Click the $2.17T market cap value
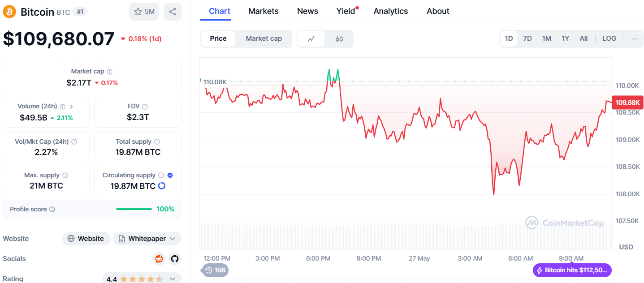Screen dimensions: 644x283 79,83
